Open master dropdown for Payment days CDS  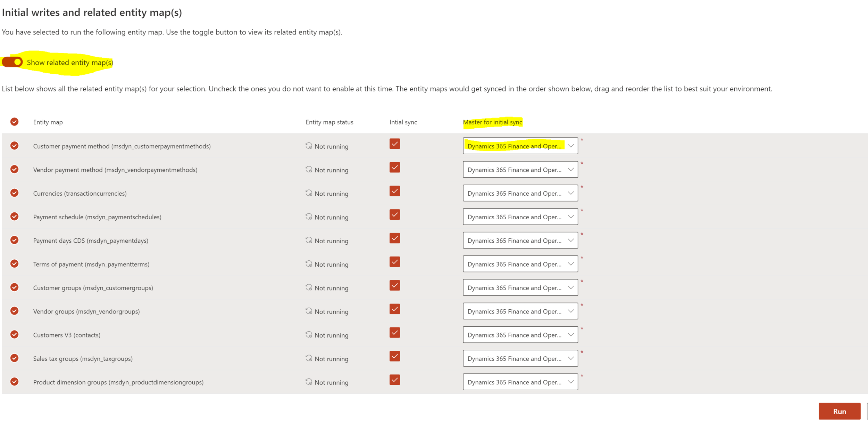coord(520,241)
